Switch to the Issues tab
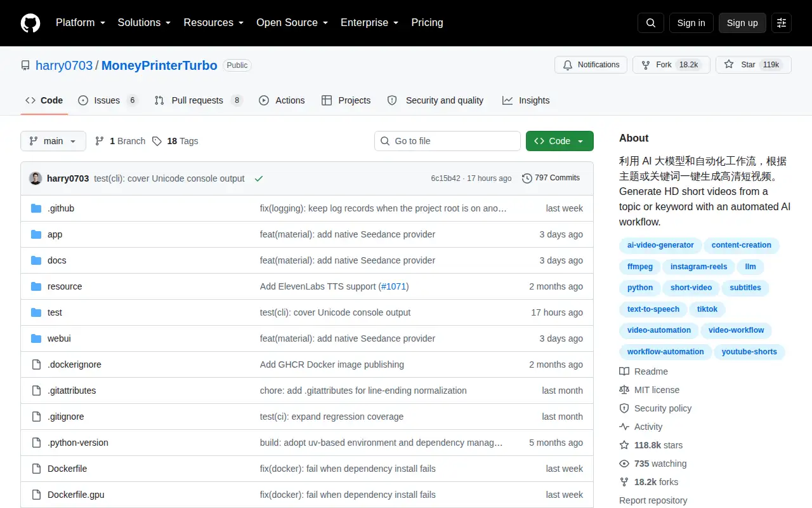The height and width of the screenshot is (508, 812). click(108, 100)
